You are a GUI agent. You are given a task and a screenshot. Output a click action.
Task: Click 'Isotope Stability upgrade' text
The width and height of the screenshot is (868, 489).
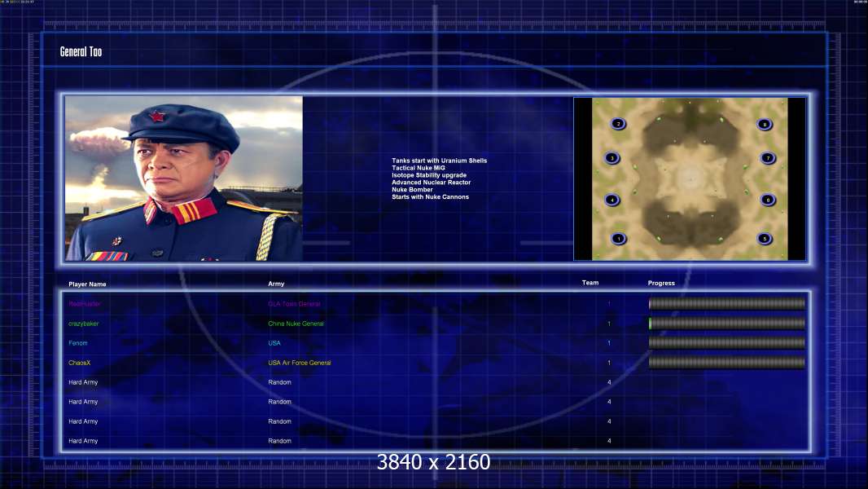pos(429,175)
